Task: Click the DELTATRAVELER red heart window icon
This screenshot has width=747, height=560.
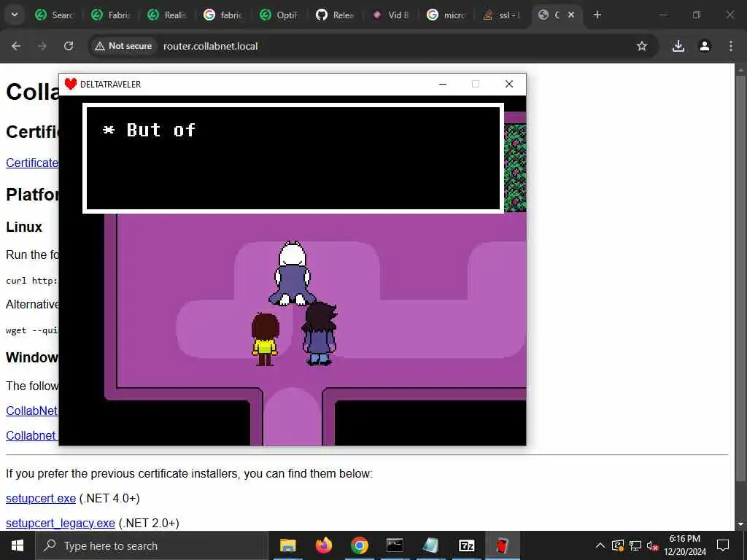Action: click(71, 84)
